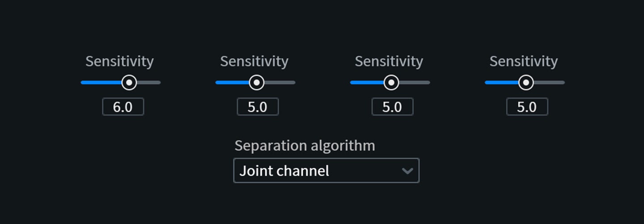Click gray unfilled track of rightmost Sensitivity slider

[x=549, y=82]
